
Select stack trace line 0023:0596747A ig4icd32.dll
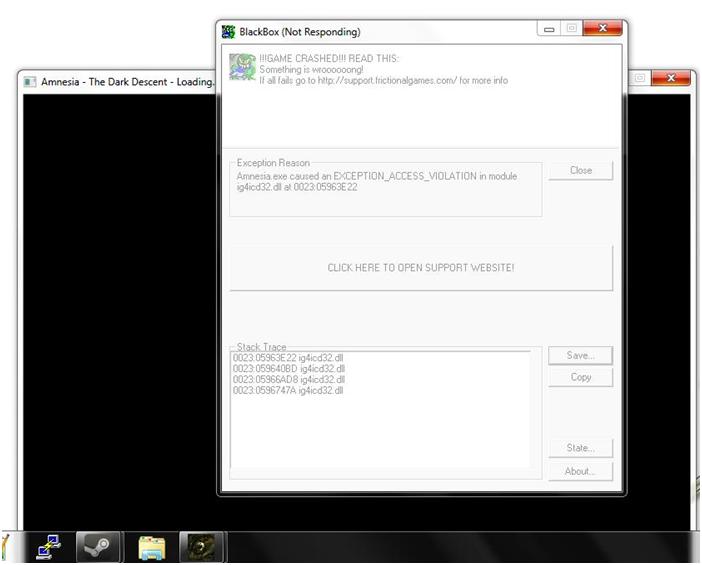(288, 390)
